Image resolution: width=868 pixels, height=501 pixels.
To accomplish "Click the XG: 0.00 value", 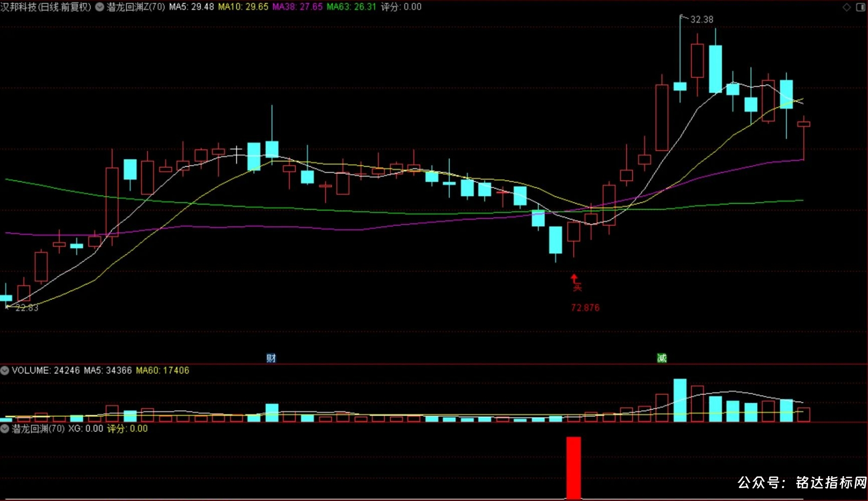I will (85, 429).
